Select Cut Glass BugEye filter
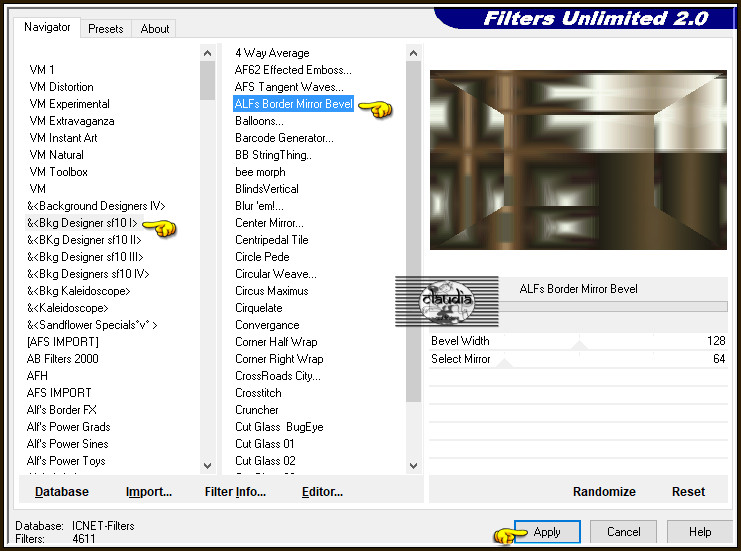This screenshot has width=741, height=551. coord(279,427)
